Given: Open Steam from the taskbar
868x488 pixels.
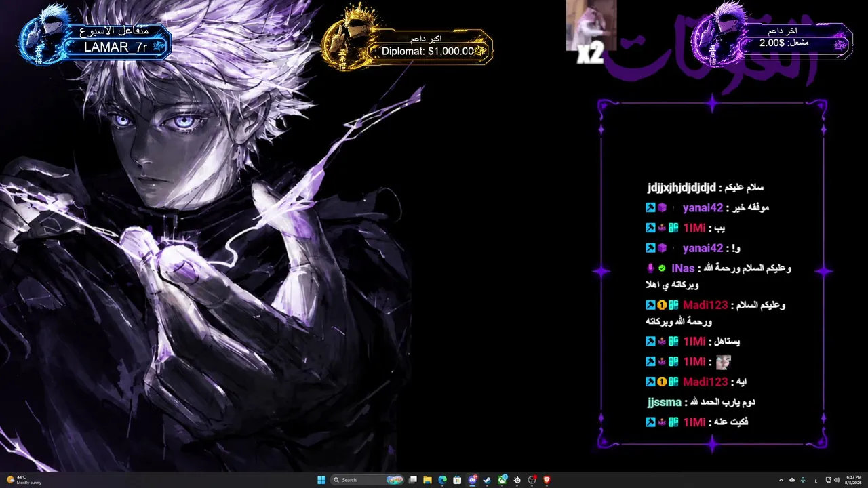Looking at the screenshot, I should tap(487, 480).
